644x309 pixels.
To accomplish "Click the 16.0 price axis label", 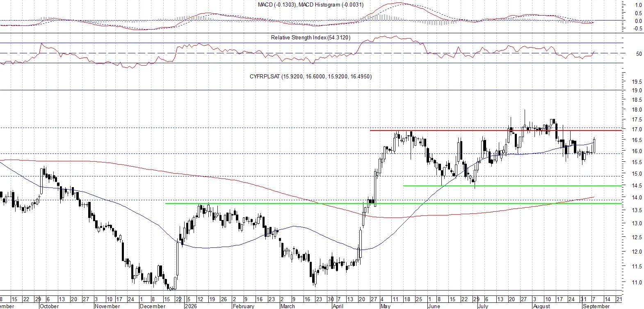I will tap(637, 151).
